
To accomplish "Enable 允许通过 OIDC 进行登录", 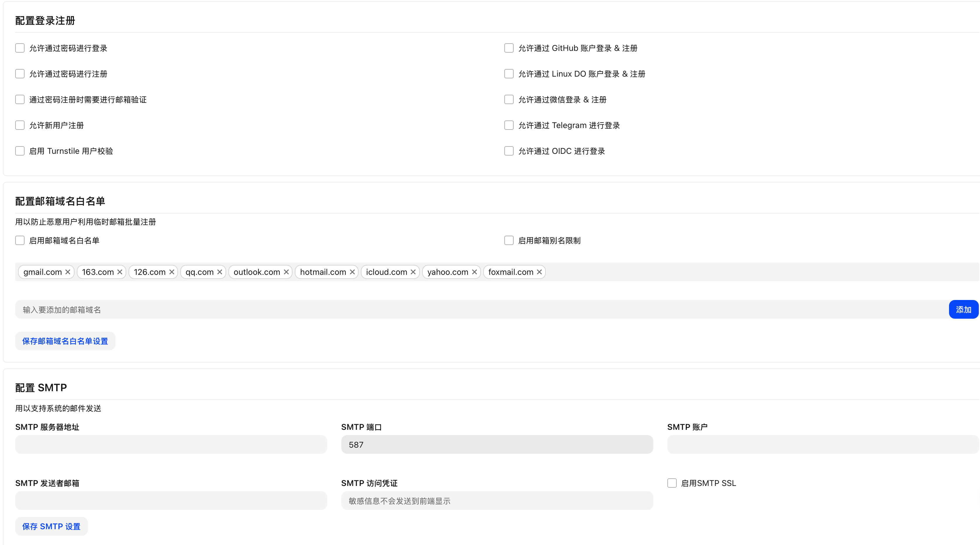I will click(x=509, y=151).
